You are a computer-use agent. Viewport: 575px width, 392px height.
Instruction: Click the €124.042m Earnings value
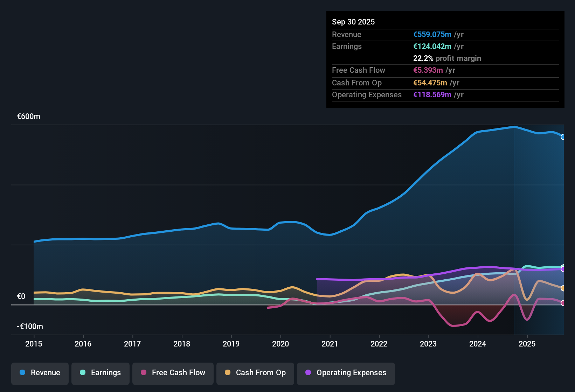(432, 46)
